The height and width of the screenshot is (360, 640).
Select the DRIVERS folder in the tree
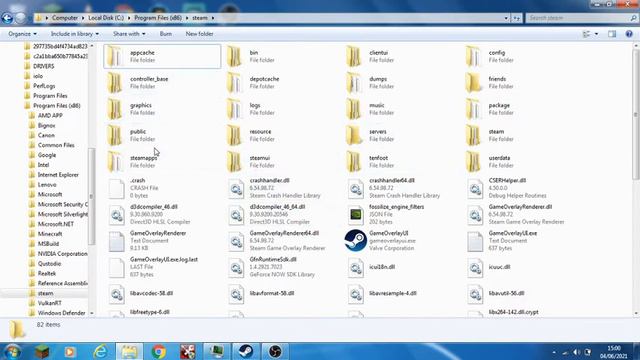[x=43, y=66]
